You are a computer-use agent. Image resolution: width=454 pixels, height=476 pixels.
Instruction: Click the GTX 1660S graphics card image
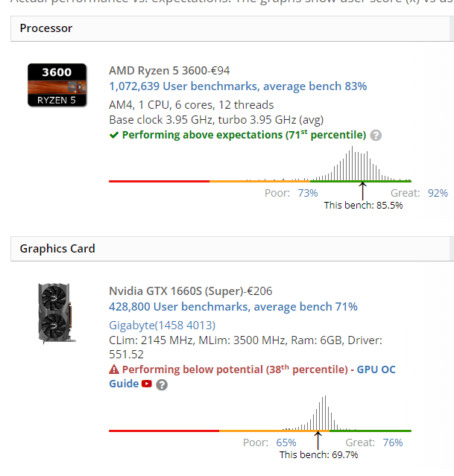click(54, 312)
